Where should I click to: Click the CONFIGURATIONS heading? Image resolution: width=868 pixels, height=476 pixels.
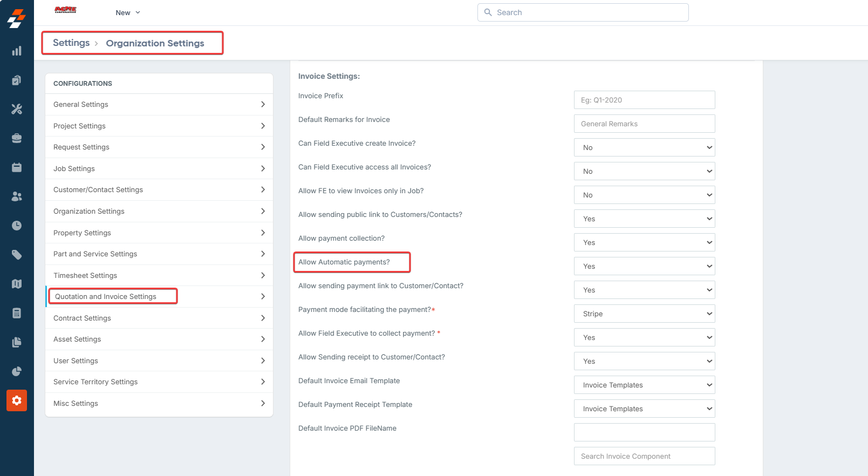83,84
